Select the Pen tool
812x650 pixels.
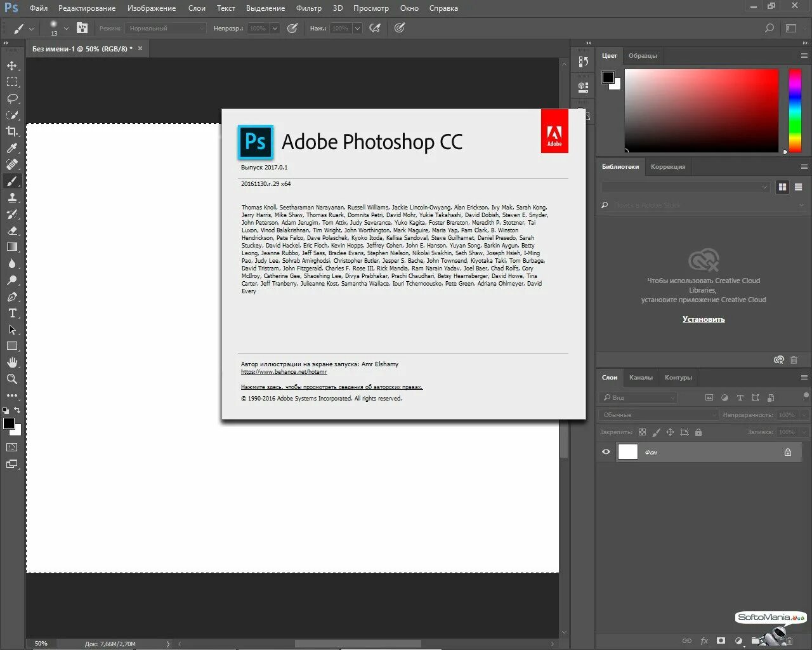tap(12, 296)
